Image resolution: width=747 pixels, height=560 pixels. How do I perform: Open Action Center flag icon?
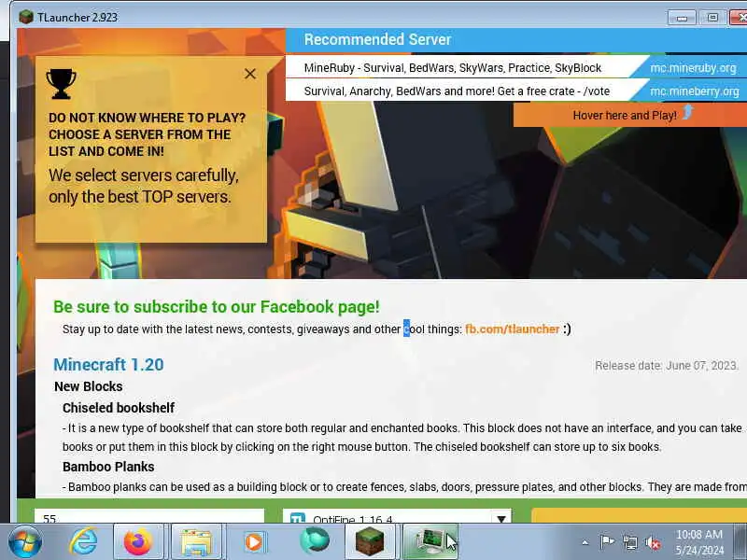click(x=606, y=542)
